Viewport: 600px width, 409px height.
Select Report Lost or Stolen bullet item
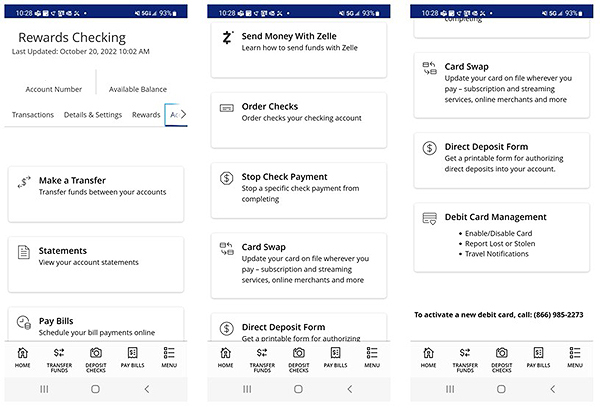click(500, 244)
